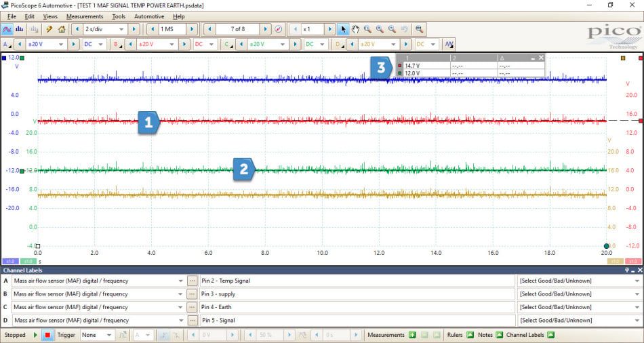
Task: Toggle Rulers legend display
Action: (x=470, y=335)
